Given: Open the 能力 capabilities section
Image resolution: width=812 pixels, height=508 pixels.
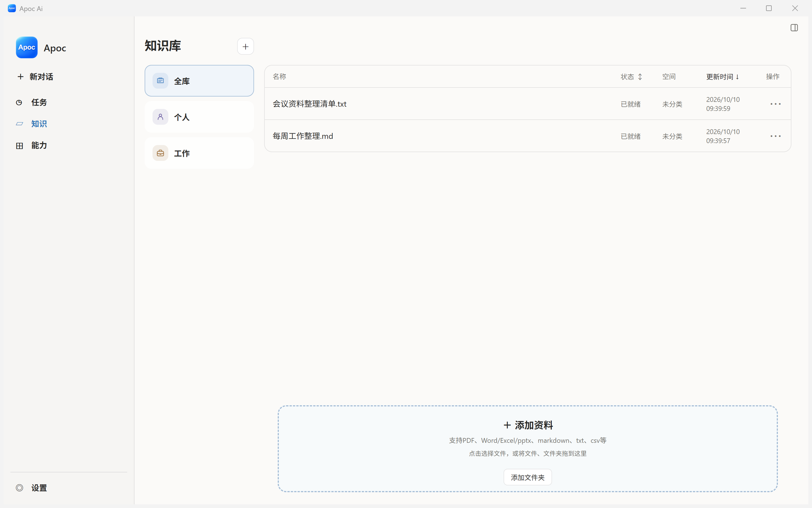Looking at the screenshot, I should click(x=32, y=145).
